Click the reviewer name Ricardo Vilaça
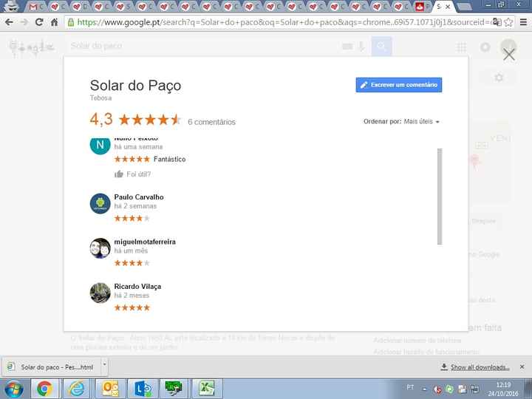 (137, 287)
